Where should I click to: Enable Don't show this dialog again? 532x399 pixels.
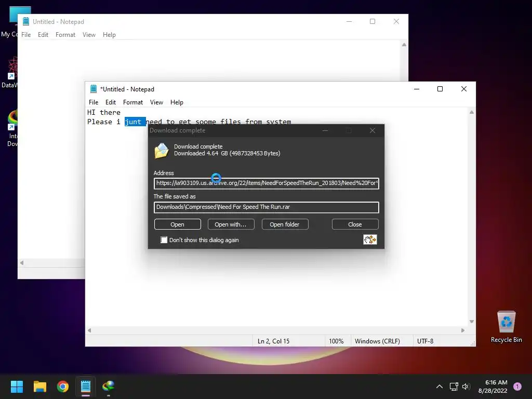point(164,240)
